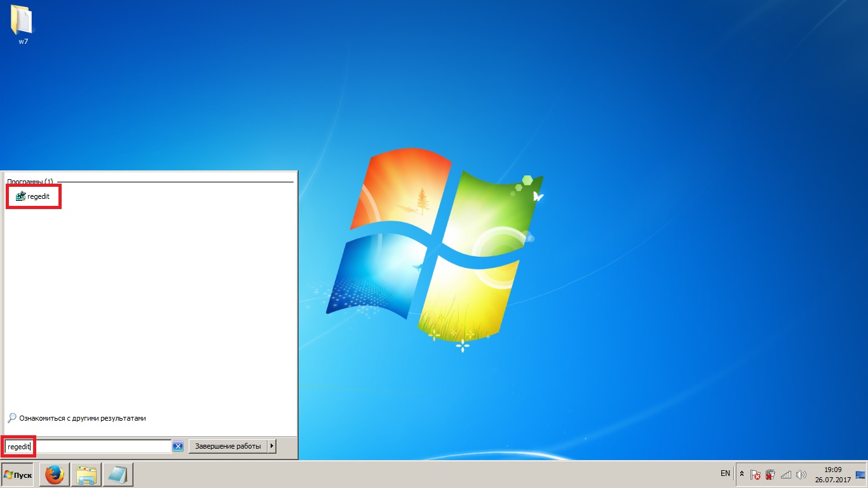Open the notepad-like taskbar application icon
Screen dimensions: 868x488
pyautogui.click(x=118, y=475)
